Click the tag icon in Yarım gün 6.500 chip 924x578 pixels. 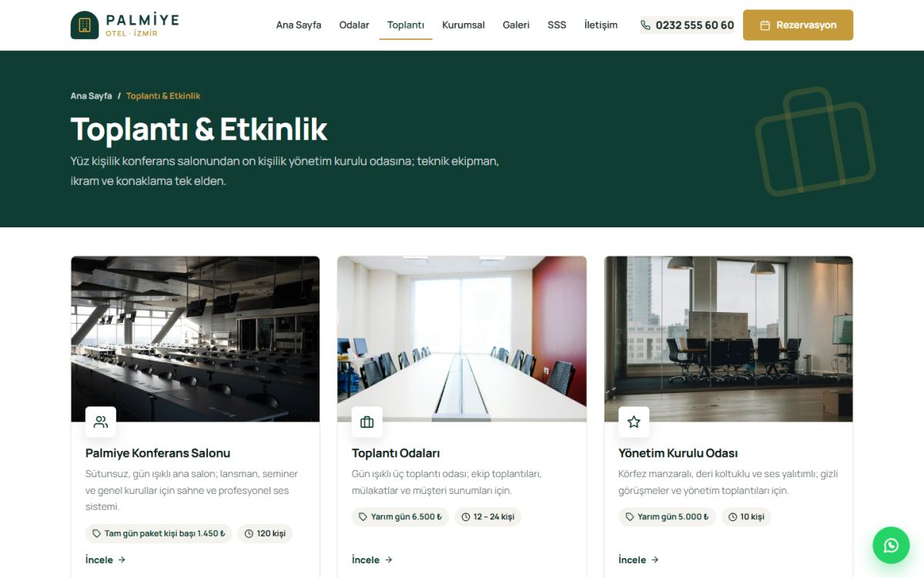pyautogui.click(x=363, y=517)
